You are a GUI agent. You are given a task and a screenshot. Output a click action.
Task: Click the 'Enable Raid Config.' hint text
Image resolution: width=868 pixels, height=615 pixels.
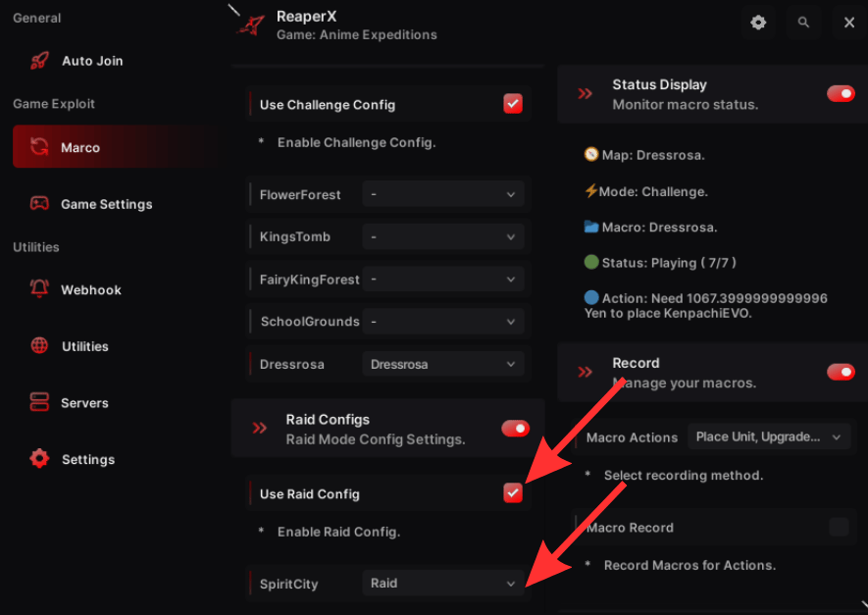(x=338, y=532)
